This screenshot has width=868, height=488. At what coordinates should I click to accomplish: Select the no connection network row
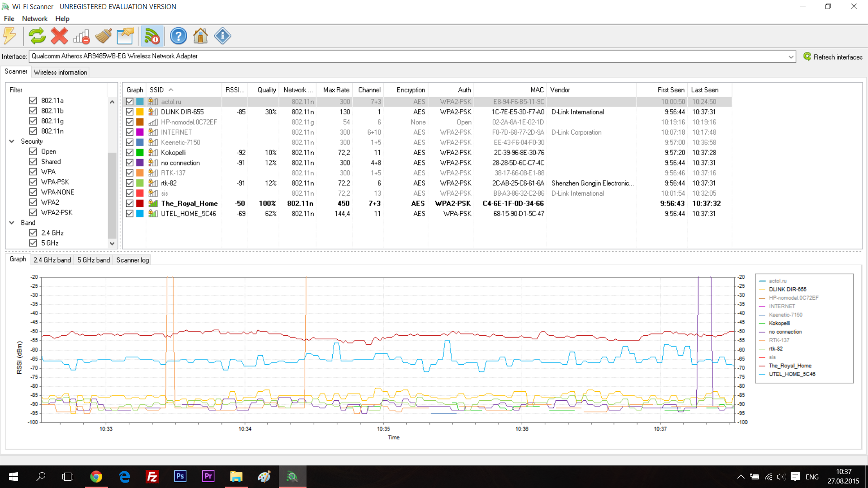(427, 163)
